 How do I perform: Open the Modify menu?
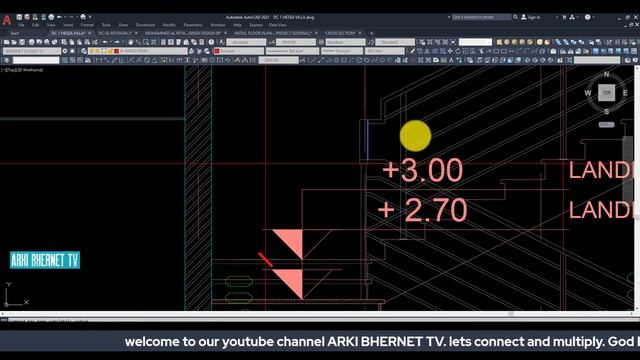[169, 25]
